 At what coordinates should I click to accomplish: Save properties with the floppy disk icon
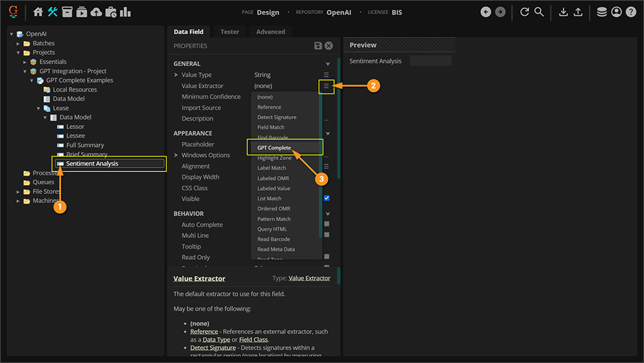317,46
